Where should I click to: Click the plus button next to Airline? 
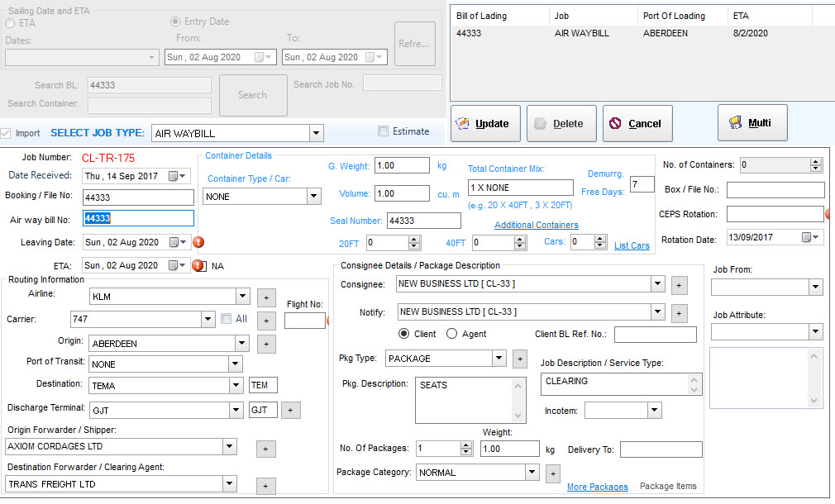[x=266, y=297]
